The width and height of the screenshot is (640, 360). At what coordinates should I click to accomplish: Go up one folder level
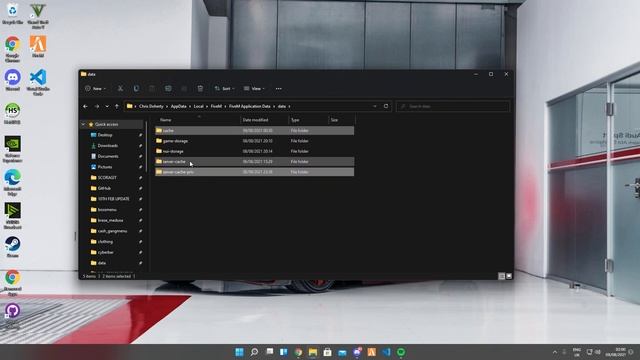point(117,106)
